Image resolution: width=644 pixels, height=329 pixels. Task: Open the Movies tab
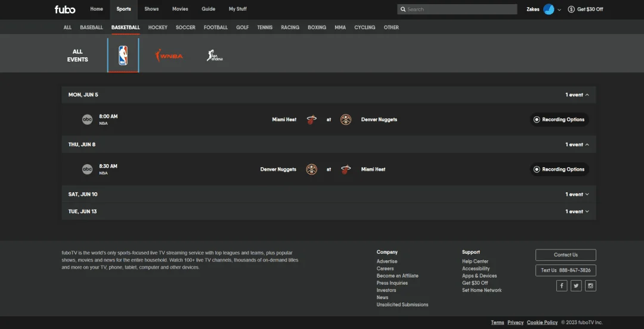coord(180,9)
